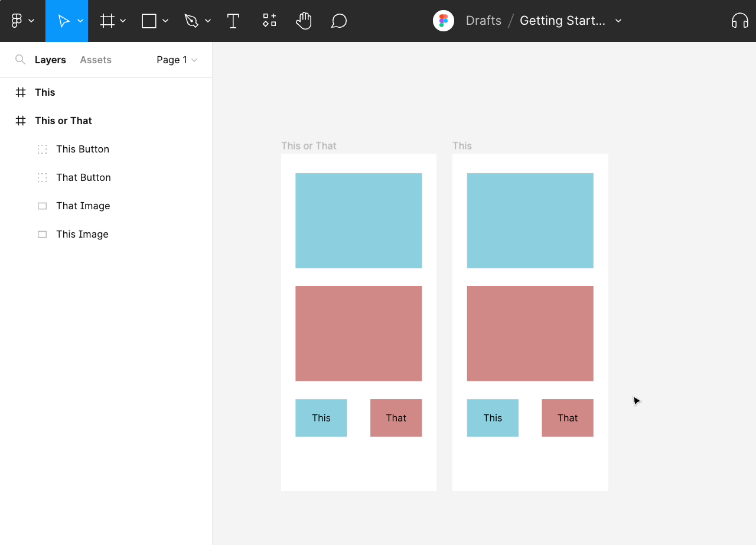756x545 pixels.
Task: Select the Pen tool
Action: [x=191, y=21]
